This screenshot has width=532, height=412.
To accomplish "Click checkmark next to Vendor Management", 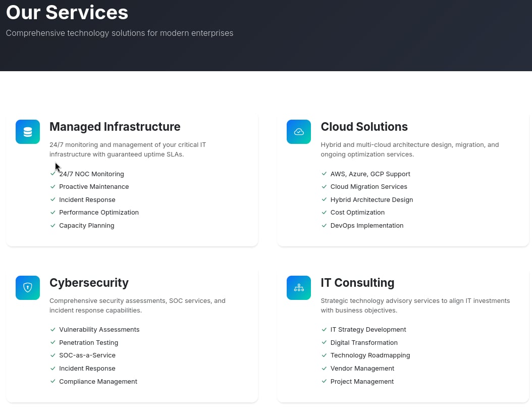I will coord(324,368).
